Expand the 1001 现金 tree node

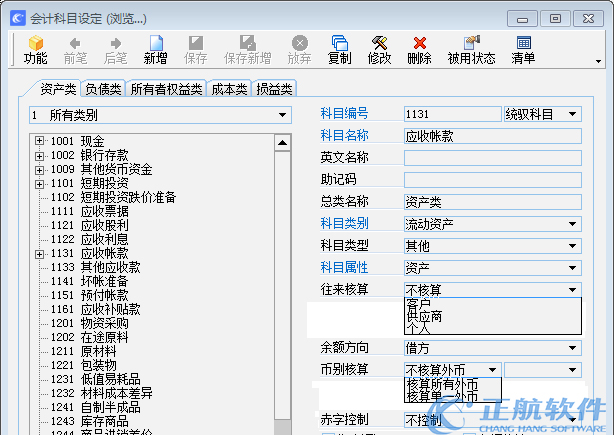(x=40, y=141)
